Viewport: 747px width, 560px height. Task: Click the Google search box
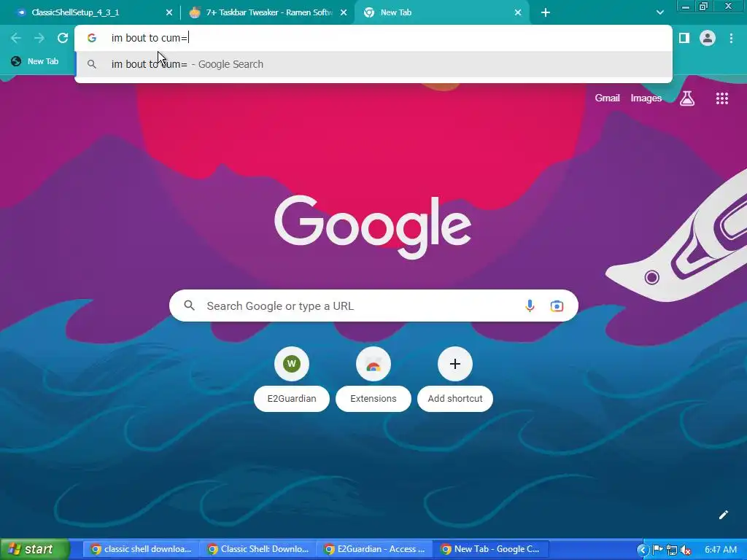pos(373,306)
